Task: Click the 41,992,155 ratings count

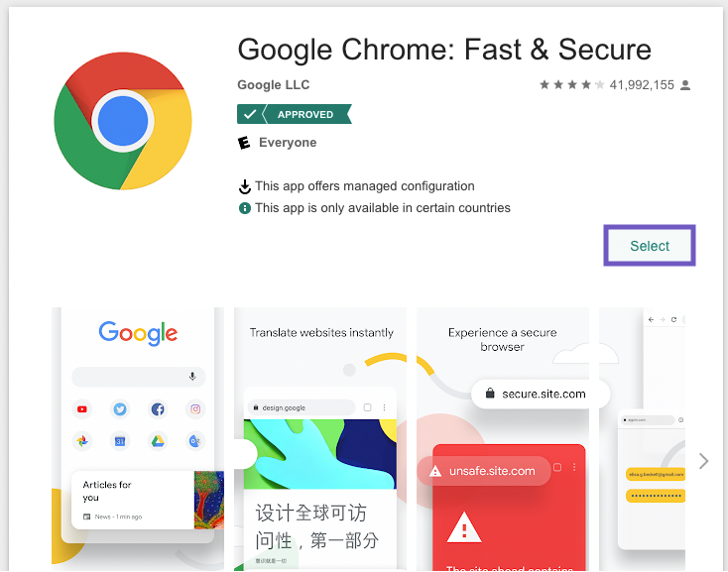Action: [641, 85]
